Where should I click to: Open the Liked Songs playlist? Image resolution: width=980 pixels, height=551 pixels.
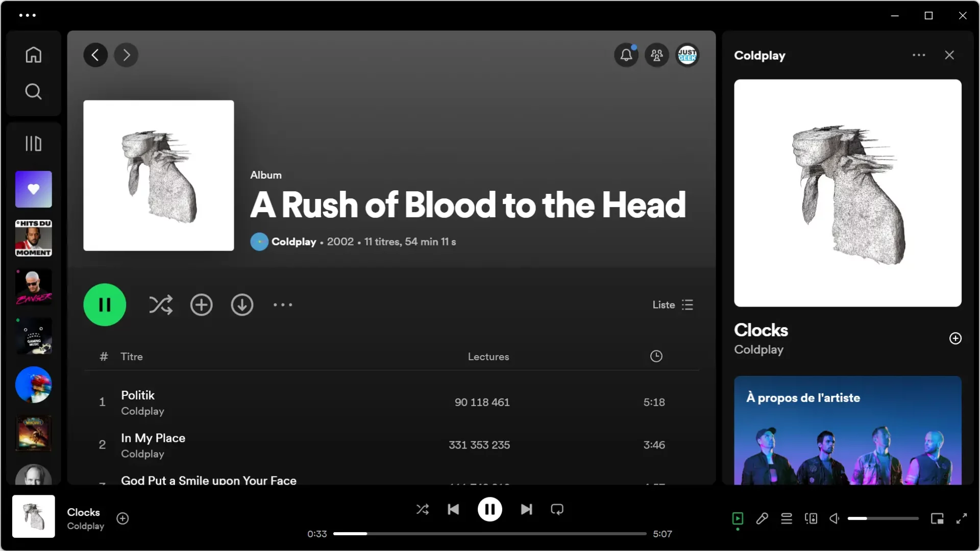coord(34,189)
